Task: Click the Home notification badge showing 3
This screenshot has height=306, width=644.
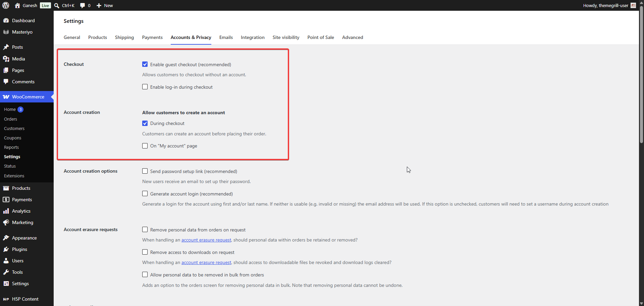Action: [x=20, y=110]
